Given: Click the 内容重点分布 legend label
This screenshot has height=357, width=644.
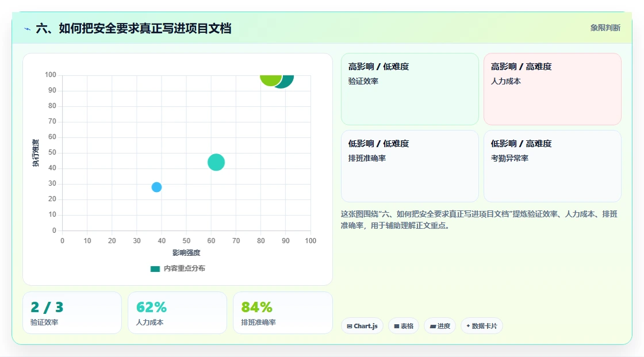Looking at the screenshot, I should (x=184, y=268).
